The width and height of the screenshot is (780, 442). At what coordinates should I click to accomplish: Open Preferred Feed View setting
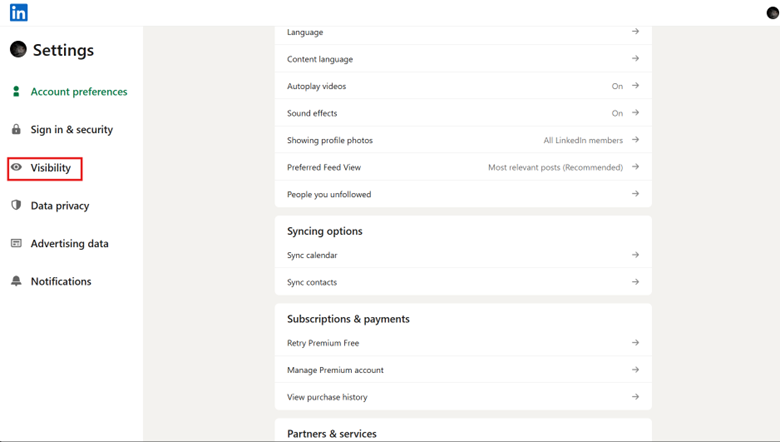coord(463,167)
